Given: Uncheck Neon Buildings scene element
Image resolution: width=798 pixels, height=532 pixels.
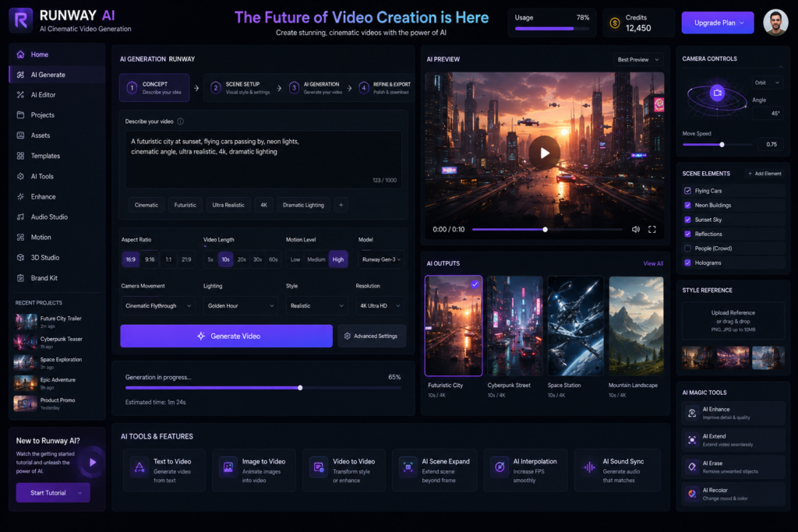Looking at the screenshot, I should pyautogui.click(x=687, y=206).
